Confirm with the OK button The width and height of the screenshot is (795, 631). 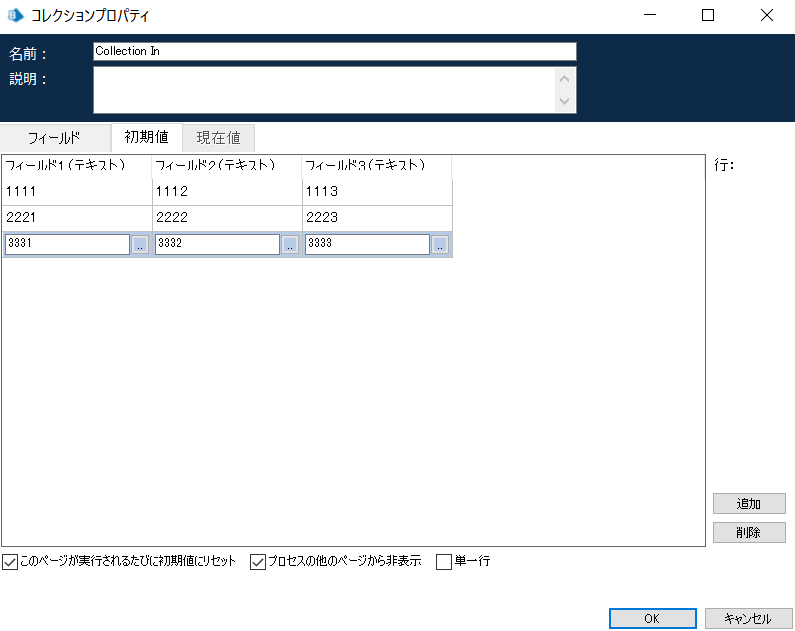pyautogui.click(x=653, y=618)
